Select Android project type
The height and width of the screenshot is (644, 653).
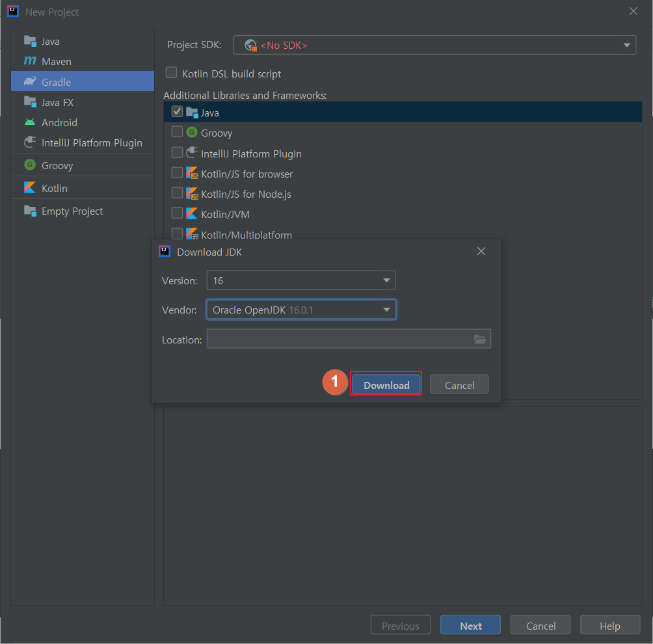[x=83, y=122]
